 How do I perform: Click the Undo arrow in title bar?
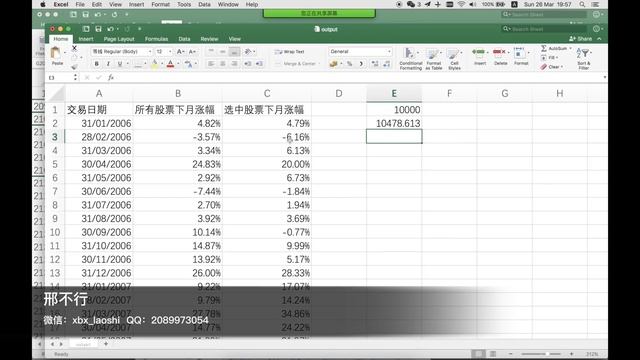click(x=110, y=29)
